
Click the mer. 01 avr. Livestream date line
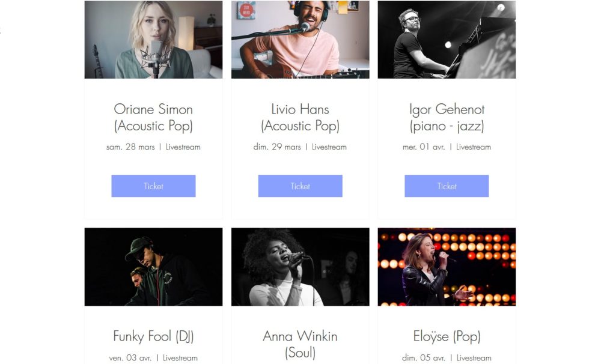[447, 147]
